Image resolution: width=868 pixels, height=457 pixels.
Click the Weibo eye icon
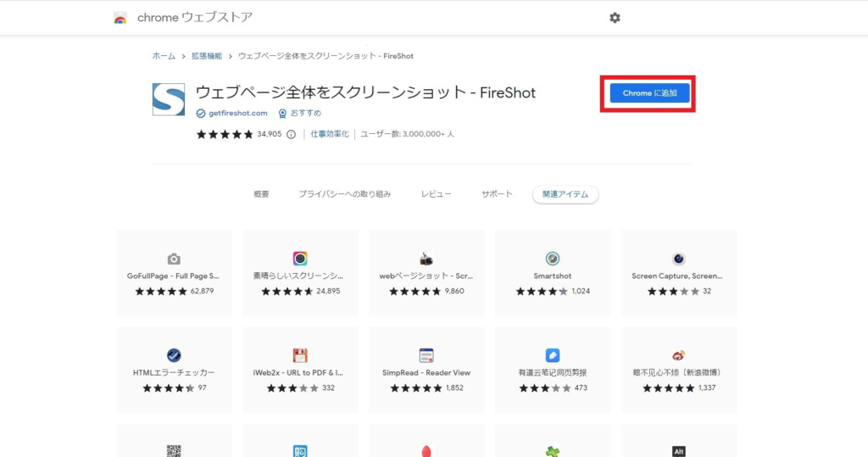tap(679, 355)
